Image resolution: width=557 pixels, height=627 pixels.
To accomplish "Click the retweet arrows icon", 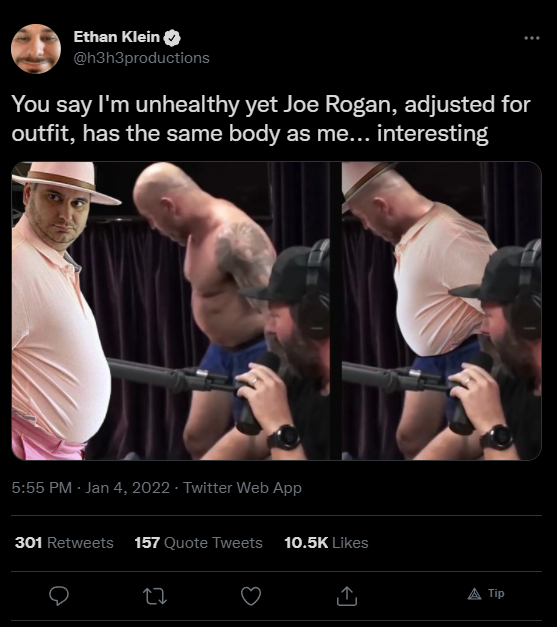I will (155, 596).
